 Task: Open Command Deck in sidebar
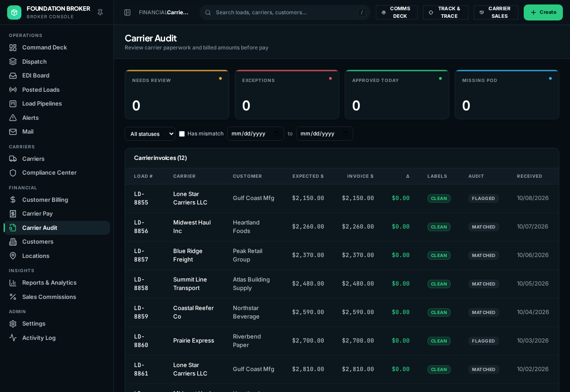(57, 47)
